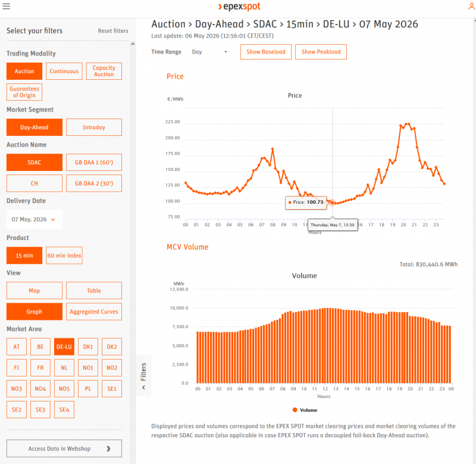The image size is (476, 464).
Task: Choose Day-Ahead market segment
Action: click(35, 127)
